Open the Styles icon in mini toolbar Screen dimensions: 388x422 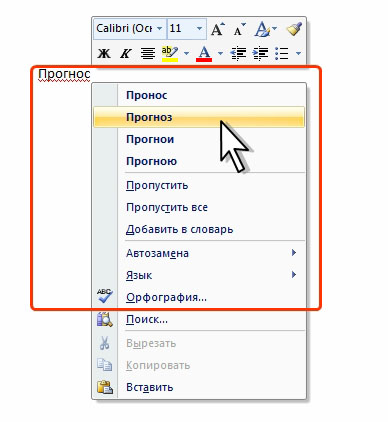coord(262,29)
